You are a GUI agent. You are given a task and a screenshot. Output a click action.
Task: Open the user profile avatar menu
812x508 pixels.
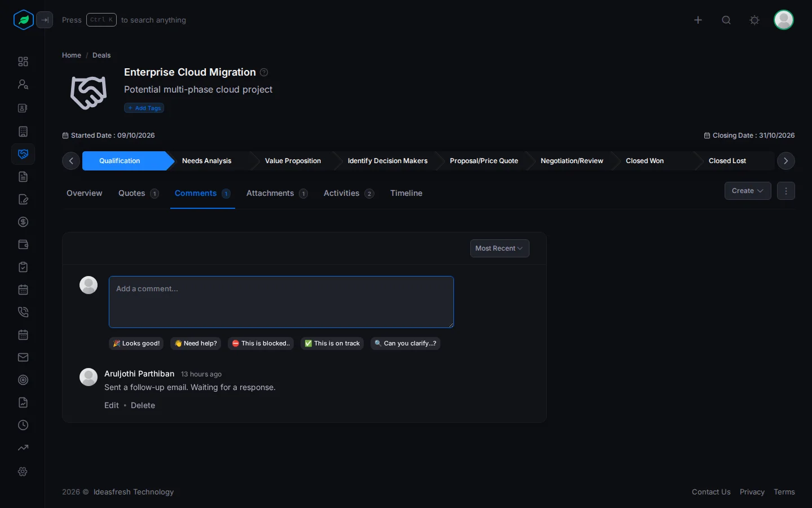[784, 20]
